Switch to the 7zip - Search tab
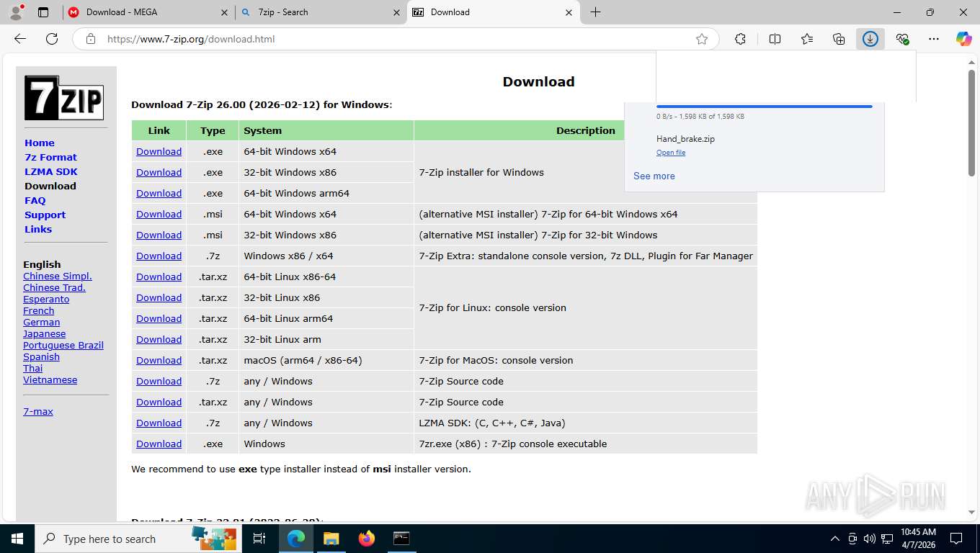980x553 pixels. click(x=321, y=12)
